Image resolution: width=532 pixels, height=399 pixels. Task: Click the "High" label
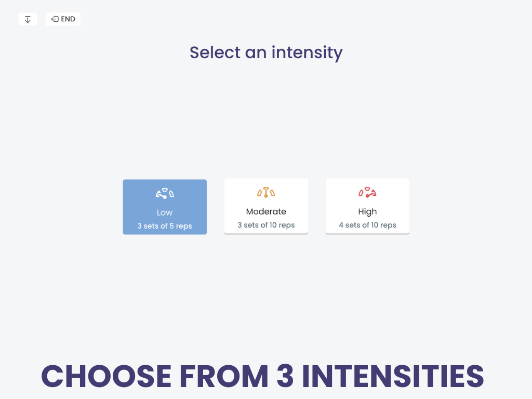coord(367,211)
